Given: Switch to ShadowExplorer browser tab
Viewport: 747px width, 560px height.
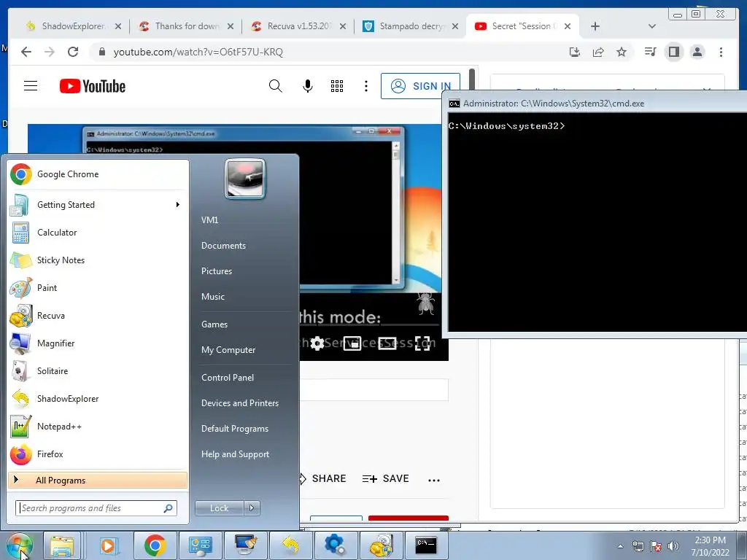Looking at the screenshot, I should pyautogui.click(x=72, y=26).
